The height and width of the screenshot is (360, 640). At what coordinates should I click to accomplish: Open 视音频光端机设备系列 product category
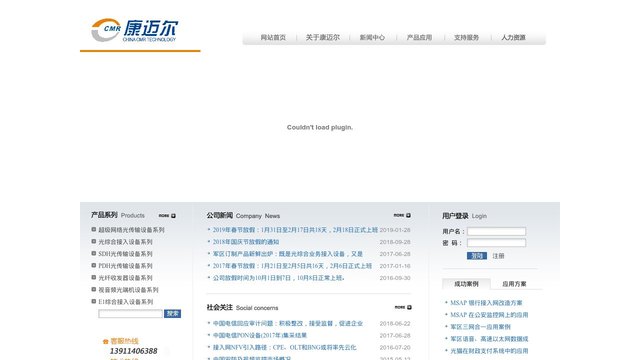128,290
